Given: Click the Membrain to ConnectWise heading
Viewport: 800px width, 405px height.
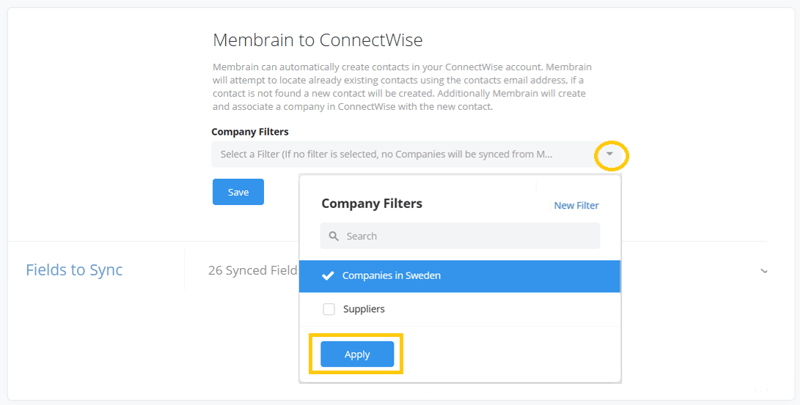Looking at the screenshot, I should pyautogui.click(x=317, y=40).
